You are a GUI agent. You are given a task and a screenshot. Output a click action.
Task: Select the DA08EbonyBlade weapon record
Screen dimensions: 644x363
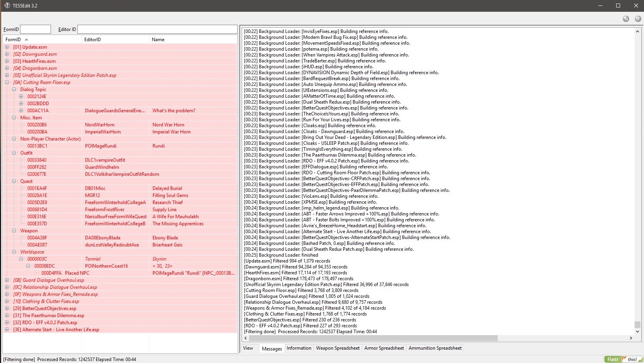(x=120, y=238)
